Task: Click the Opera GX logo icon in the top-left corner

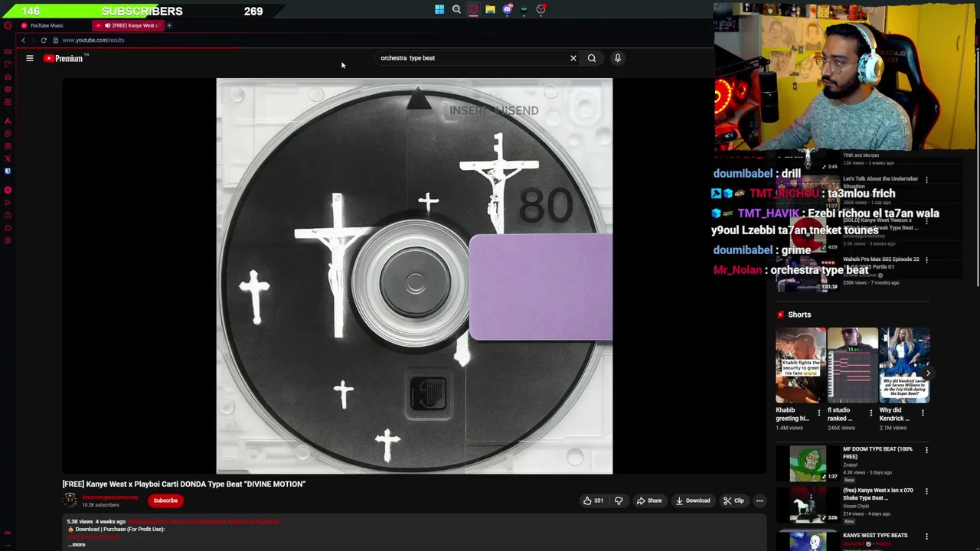Action: [x=8, y=25]
